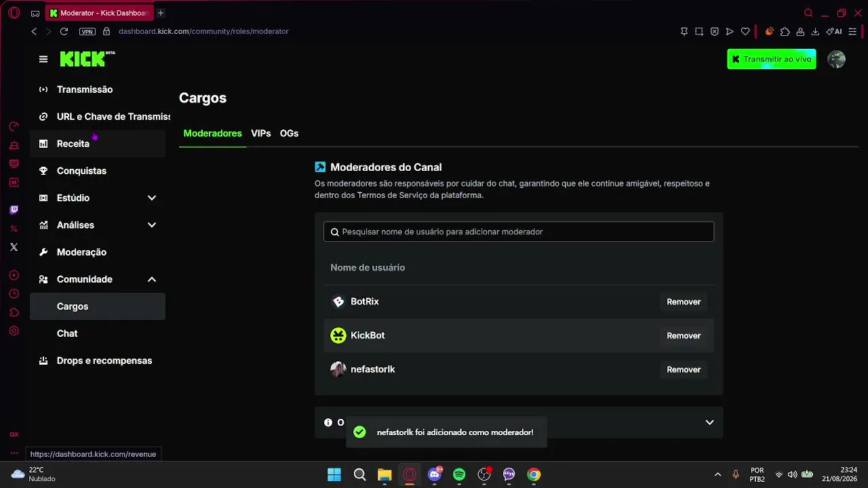The image size is (868, 488).
Task: Click the heart bookmark icon
Action: pos(745,31)
